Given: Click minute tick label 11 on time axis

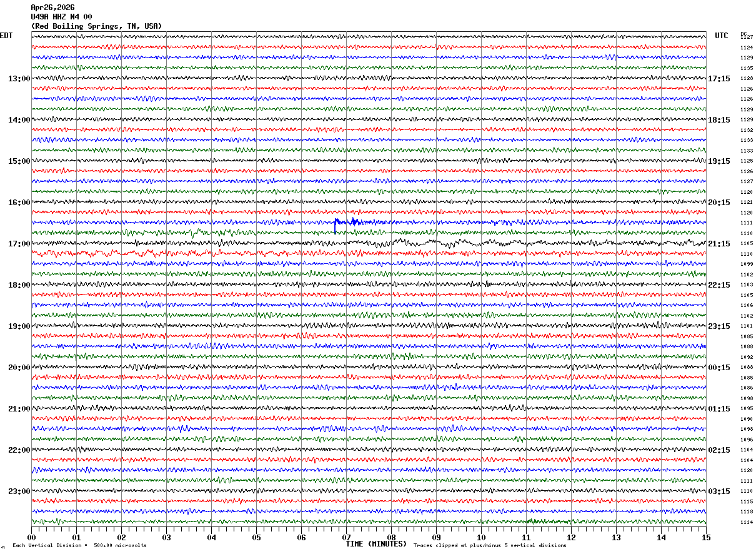Looking at the screenshot, I should (526, 537).
